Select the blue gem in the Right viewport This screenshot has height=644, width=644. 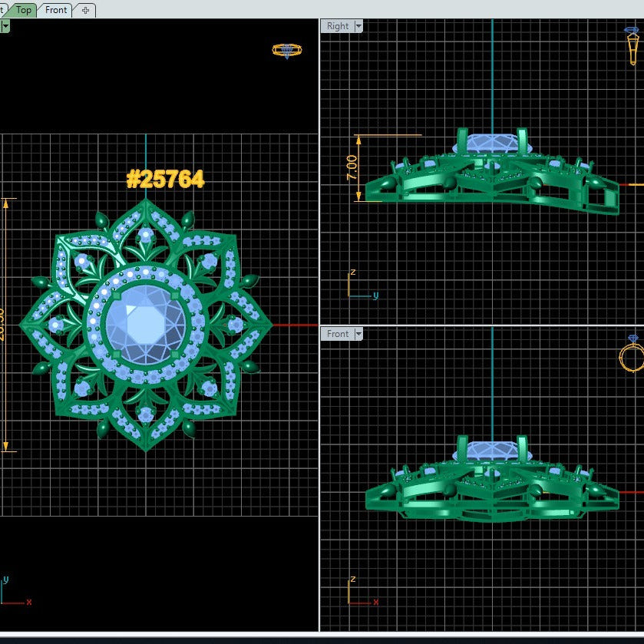(x=491, y=144)
